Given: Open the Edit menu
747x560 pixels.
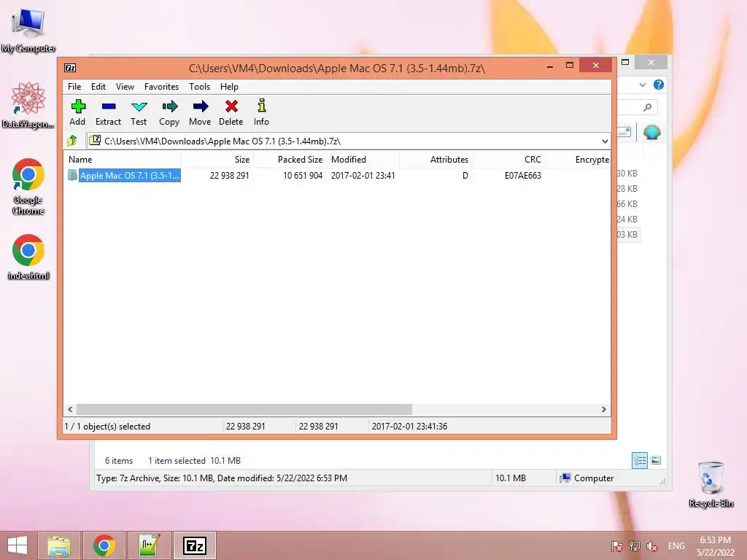Looking at the screenshot, I should pos(98,87).
